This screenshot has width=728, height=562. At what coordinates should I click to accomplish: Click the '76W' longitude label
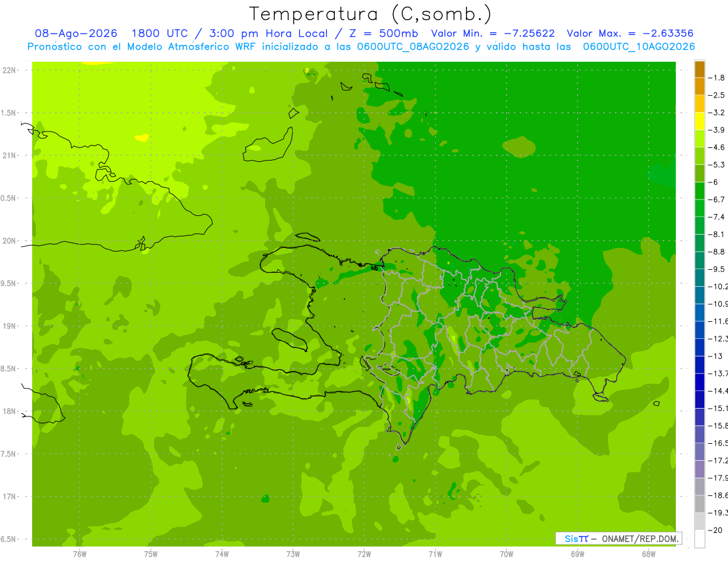coord(79,554)
